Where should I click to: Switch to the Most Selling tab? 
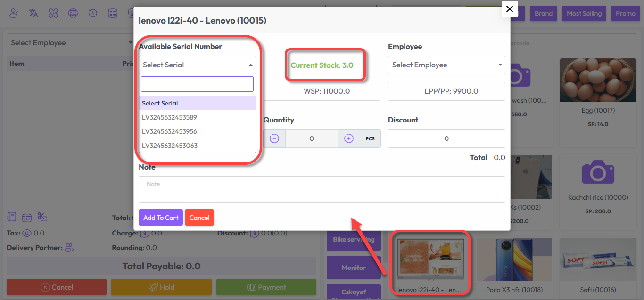[584, 13]
